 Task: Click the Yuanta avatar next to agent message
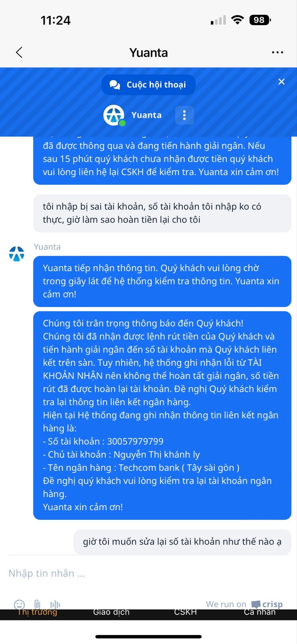pyautogui.click(x=17, y=254)
